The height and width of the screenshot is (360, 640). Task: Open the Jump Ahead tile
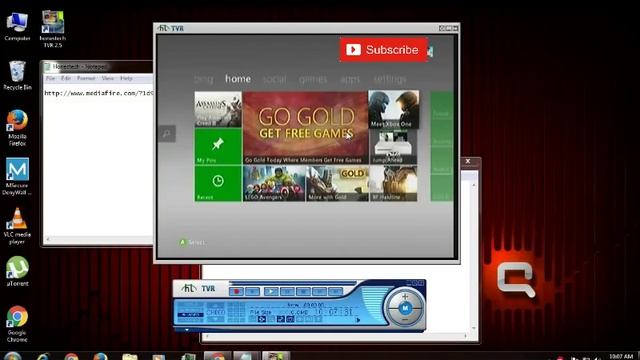coord(393,147)
